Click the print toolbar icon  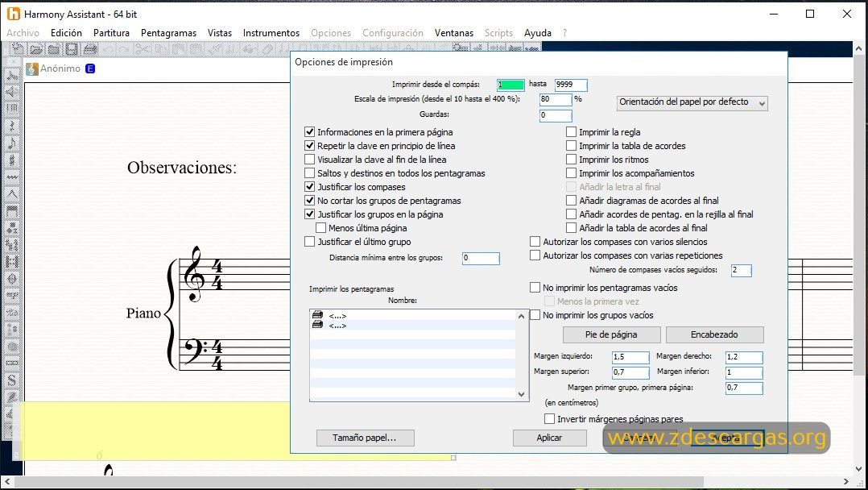[x=89, y=49]
